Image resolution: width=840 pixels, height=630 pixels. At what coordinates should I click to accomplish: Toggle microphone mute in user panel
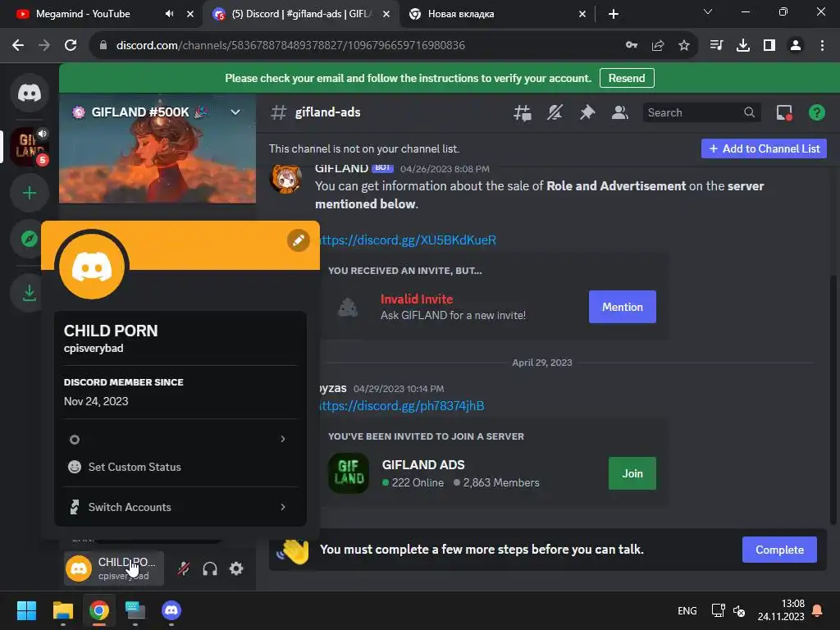(x=184, y=568)
